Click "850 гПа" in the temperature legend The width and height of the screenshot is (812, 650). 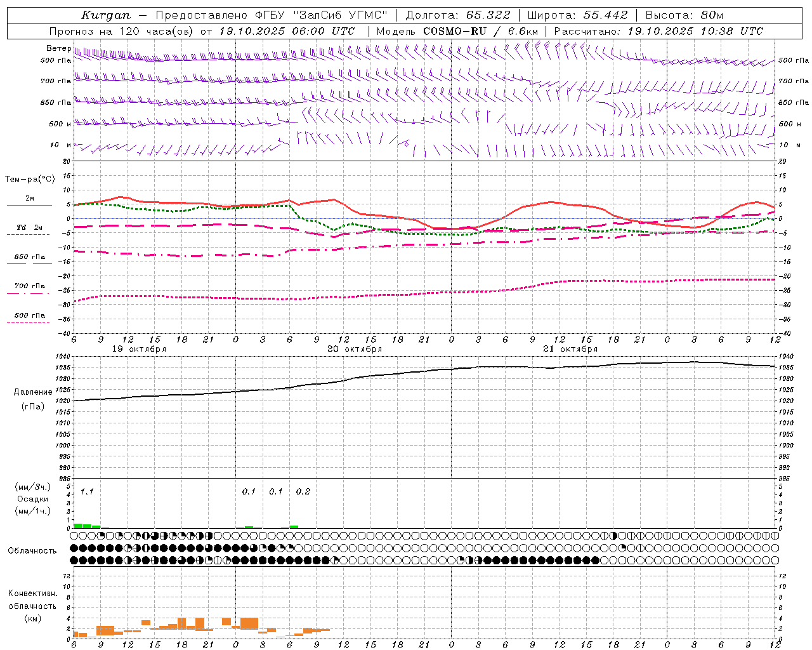[x=29, y=257]
